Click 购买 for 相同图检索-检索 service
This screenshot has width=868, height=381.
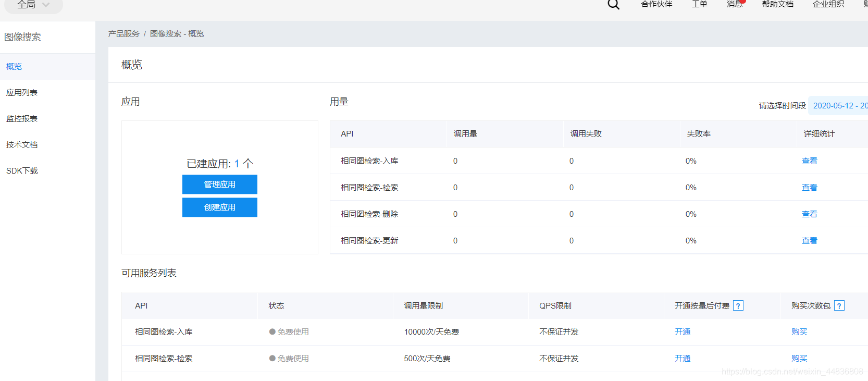coord(799,359)
